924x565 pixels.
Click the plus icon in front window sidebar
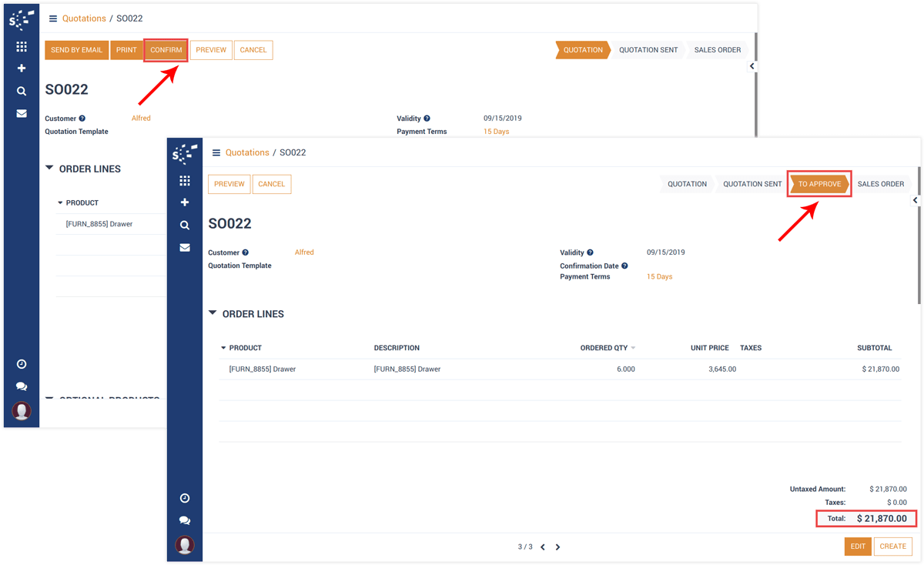click(185, 202)
